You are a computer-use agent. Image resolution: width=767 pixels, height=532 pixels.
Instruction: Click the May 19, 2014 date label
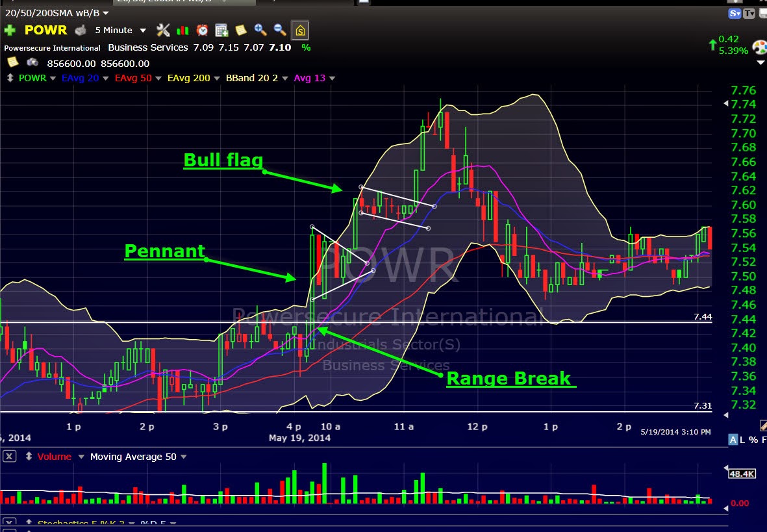[299, 438]
